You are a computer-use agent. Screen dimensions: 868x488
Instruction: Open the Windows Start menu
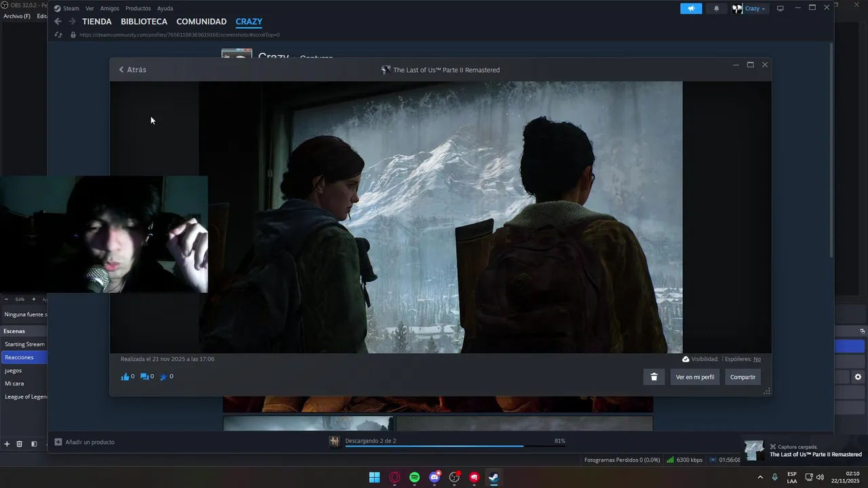coord(374,477)
